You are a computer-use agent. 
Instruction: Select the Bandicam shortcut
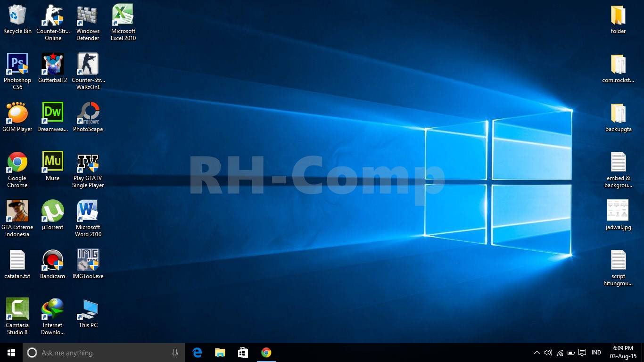point(53,264)
